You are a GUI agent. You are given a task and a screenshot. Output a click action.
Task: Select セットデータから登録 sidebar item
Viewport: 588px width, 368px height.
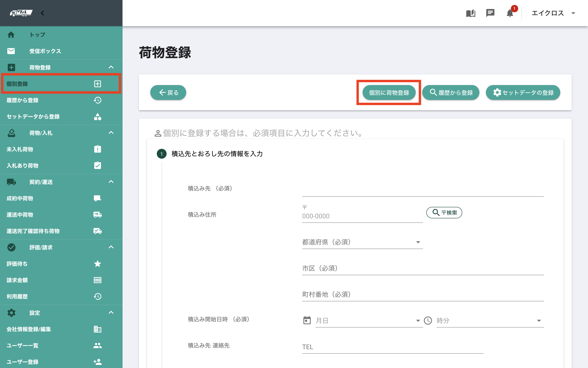point(61,117)
